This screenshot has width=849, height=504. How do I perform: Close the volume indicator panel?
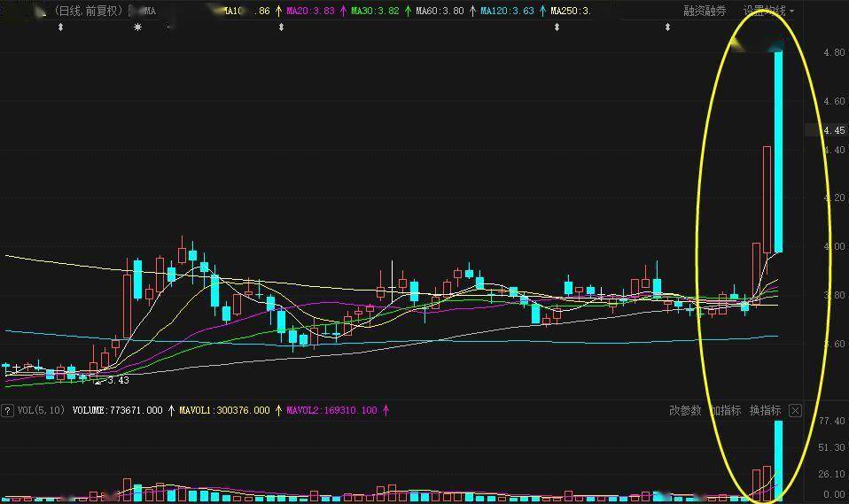(795, 410)
